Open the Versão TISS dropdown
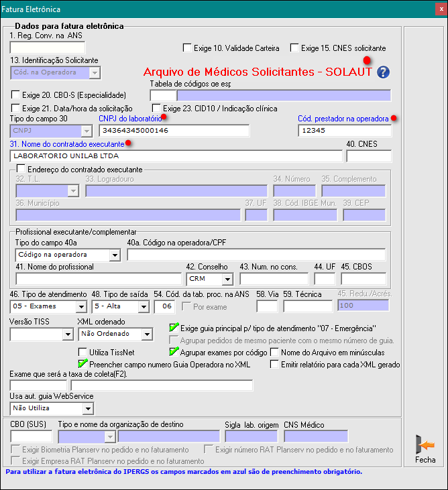This screenshot has width=448, height=490. 68,334
